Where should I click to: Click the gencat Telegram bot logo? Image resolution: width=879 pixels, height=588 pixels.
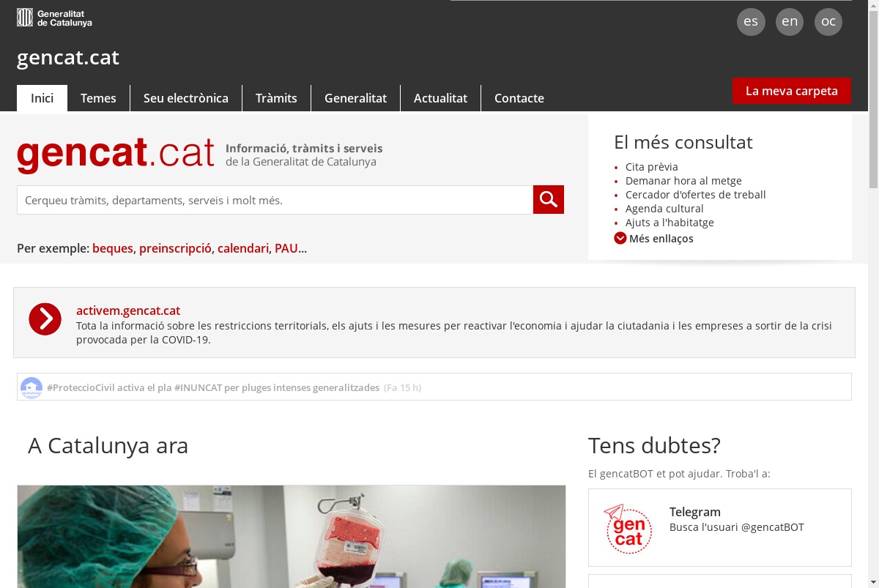click(628, 528)
